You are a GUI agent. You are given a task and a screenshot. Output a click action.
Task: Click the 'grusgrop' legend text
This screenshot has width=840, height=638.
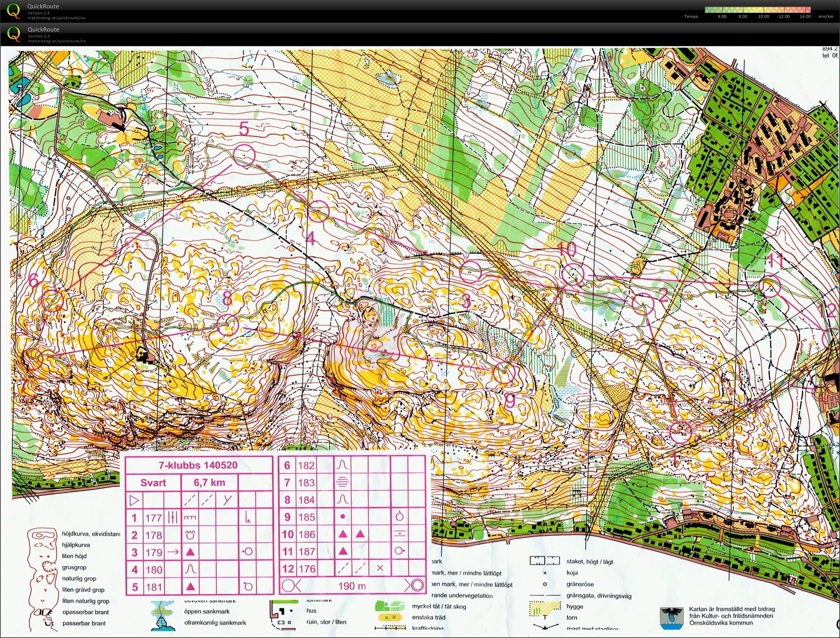[75, 567]
